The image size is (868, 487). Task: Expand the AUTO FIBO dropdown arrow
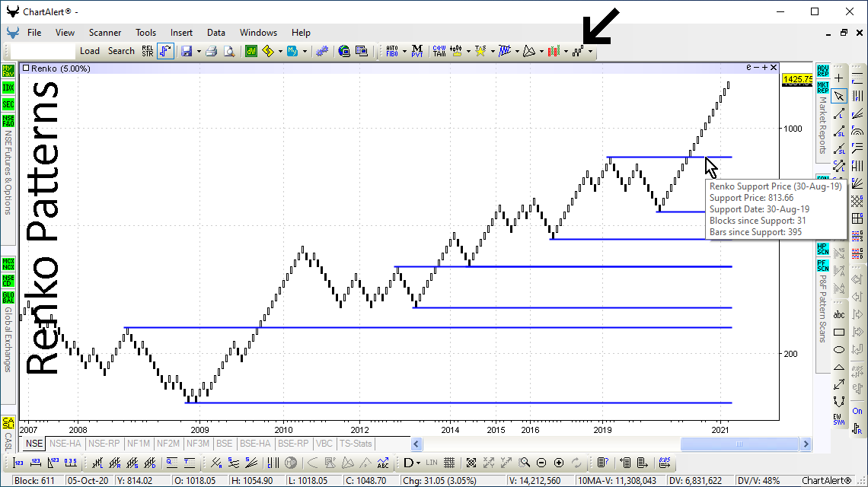click(x=404, y=52)
